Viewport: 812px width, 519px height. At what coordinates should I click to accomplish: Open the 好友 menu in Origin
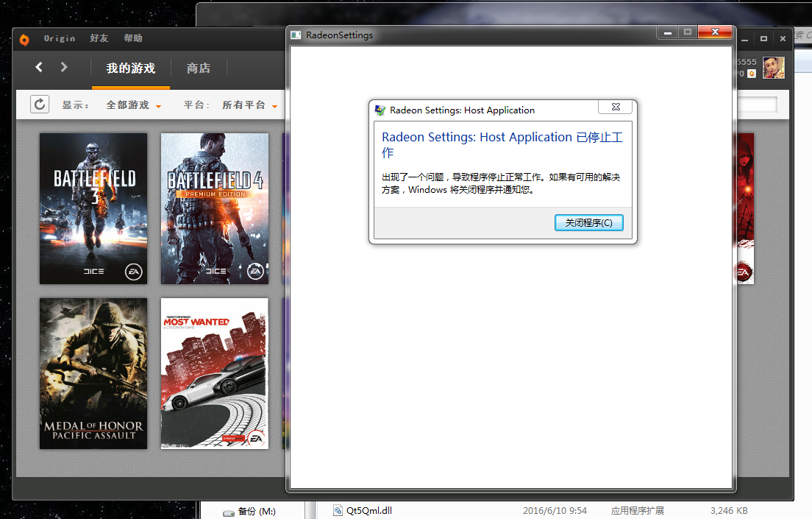(x=99, y=38)
